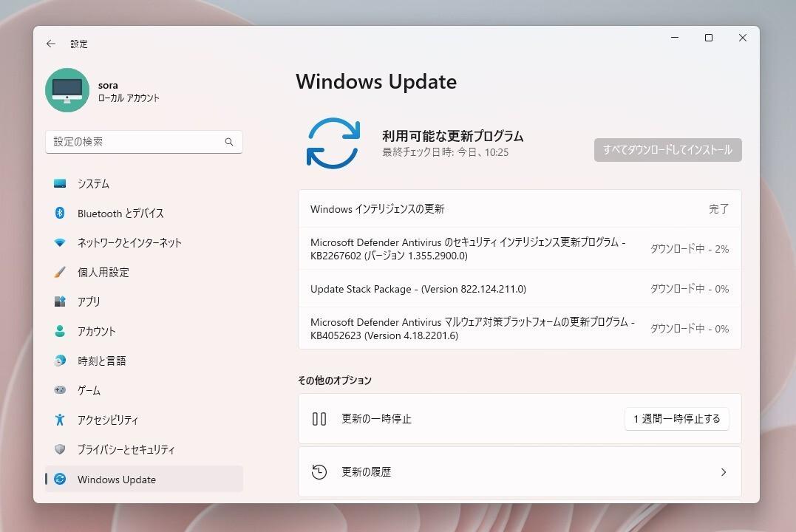The image size is (796, 532).
Task: Click the システム monitor icon
Action: pyautogui.click(x=60, y=183)
